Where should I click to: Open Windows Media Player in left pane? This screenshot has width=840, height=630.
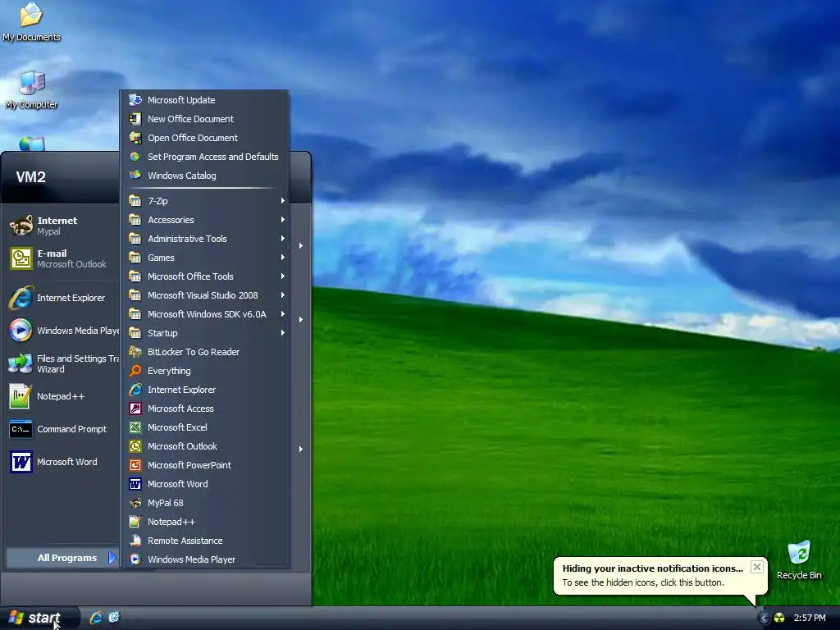(62, 331)
